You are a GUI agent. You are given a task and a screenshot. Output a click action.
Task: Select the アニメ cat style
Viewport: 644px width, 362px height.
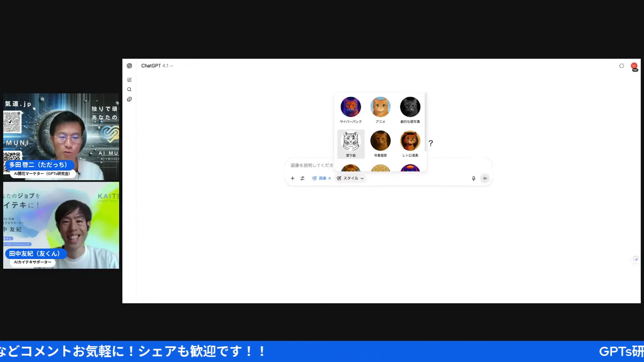click(380, 110)
